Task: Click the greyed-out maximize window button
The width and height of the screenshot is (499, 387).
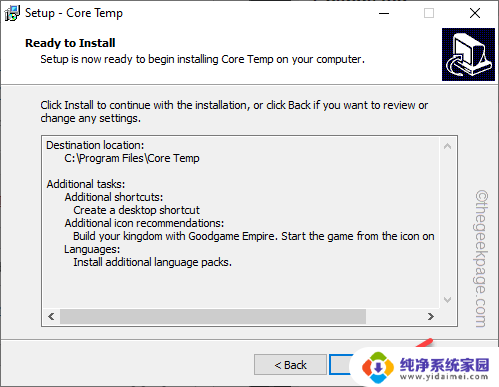Action: 429,13
